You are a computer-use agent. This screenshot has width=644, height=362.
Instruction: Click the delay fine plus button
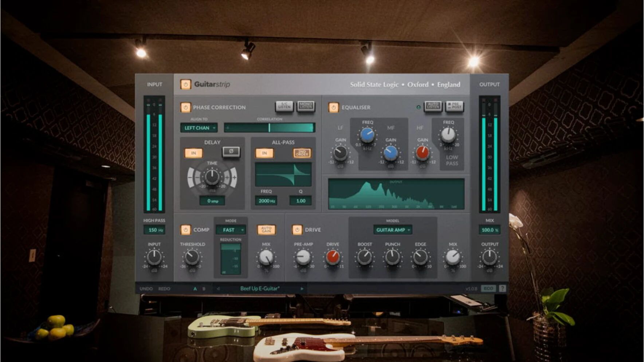pos(227,177)
